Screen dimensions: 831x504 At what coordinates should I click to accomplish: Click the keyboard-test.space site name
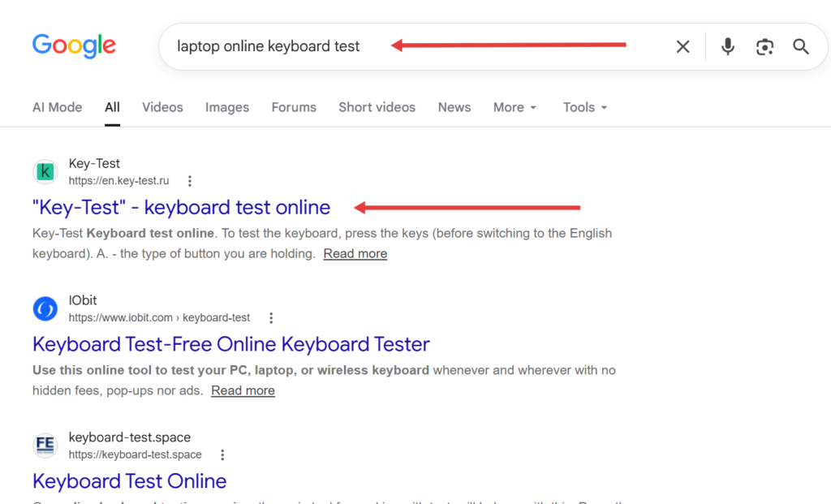point(130,437)
